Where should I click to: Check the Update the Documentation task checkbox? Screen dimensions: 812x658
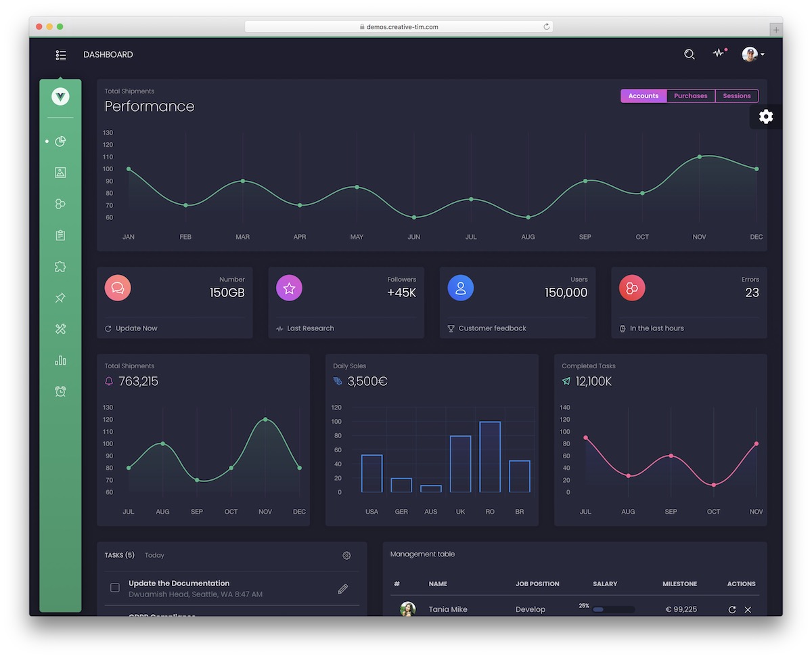(x=115, y=588)
